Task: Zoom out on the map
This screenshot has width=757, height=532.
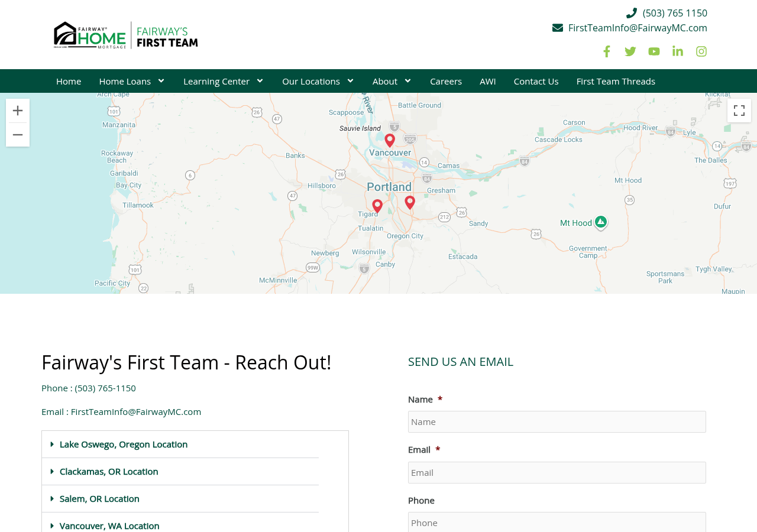Action: pyautogui.click(x=18, y=135)
